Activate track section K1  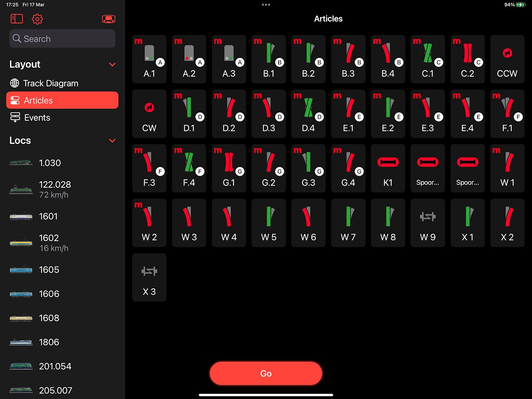(388, 168)
